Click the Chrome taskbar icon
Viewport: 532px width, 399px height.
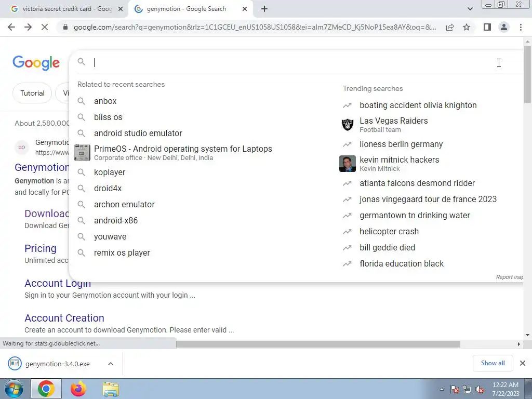pyautogui.click(x=46, y=389)
